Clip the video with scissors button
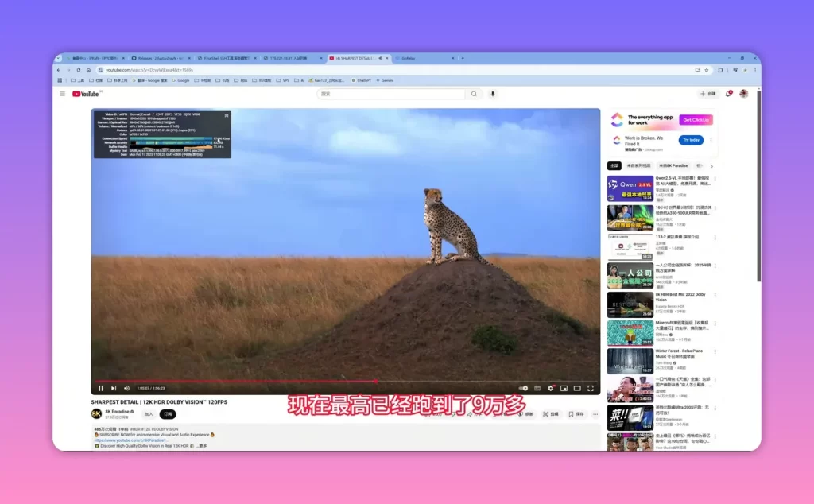The image size is (814, 504). click(x=551, y=414)
